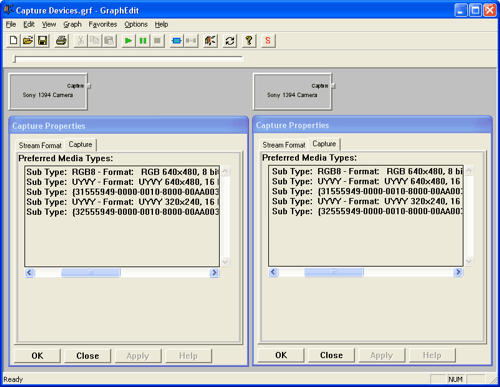Open the Graph menu
500x387 pixels.
(x=72, y=24)
